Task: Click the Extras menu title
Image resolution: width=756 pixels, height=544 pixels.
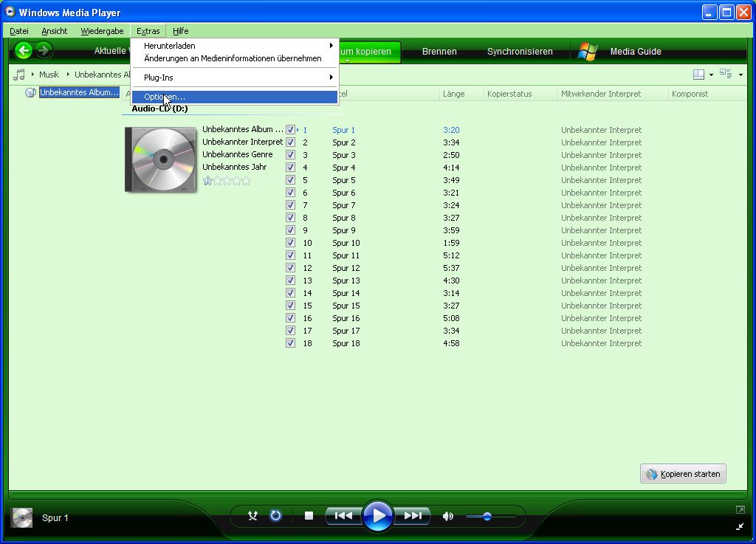Action: tap(148, 31)
